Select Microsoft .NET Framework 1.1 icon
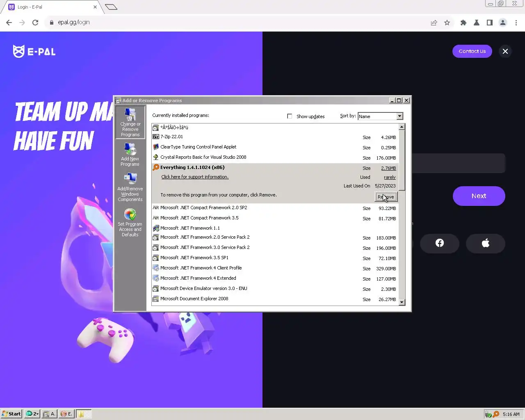The image size is (525, 420). (156, 228)
